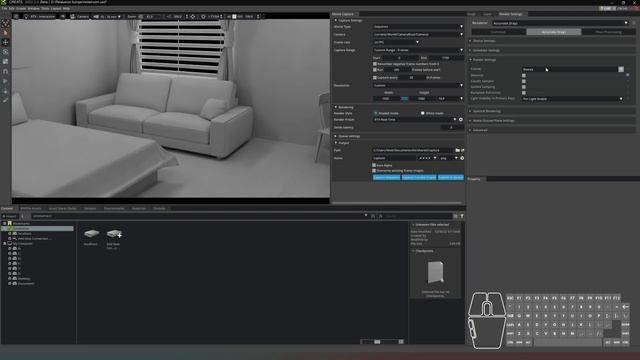Toggle the Denoiser checkbox in Render Settings

(524, 76)
